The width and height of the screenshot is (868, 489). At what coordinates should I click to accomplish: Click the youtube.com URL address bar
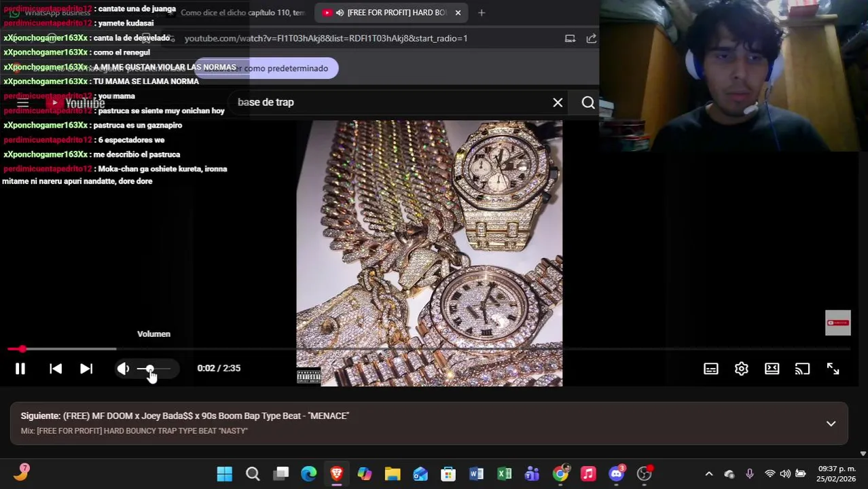pos(326,38)
